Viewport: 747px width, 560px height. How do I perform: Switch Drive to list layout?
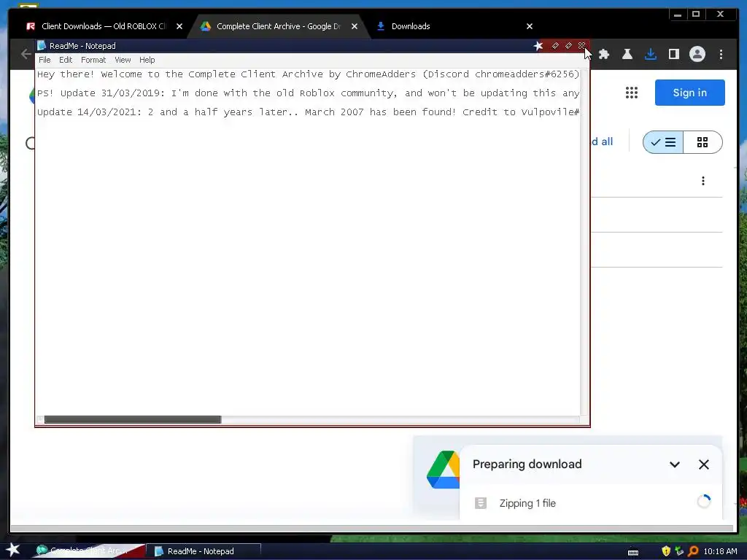(663, 142)
